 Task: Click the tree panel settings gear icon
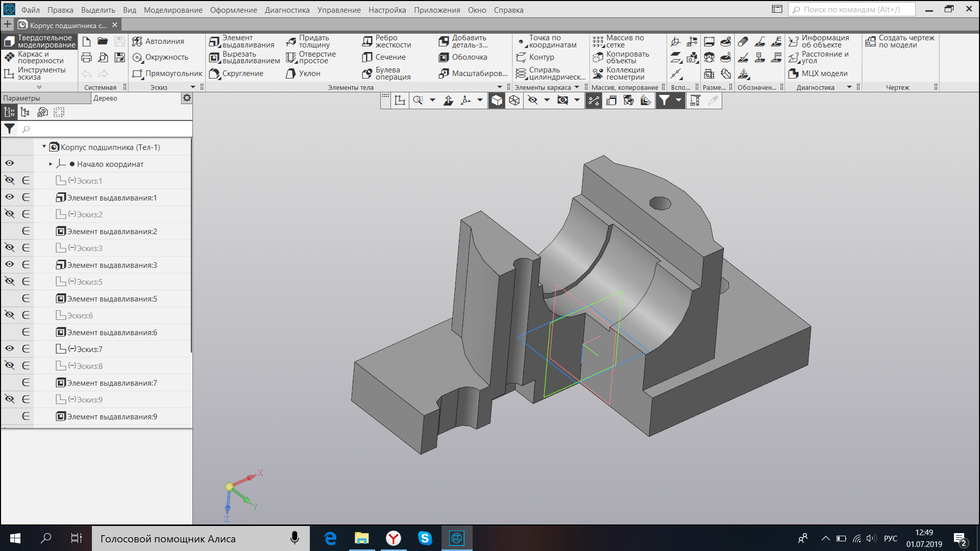[x=187, y=98]
